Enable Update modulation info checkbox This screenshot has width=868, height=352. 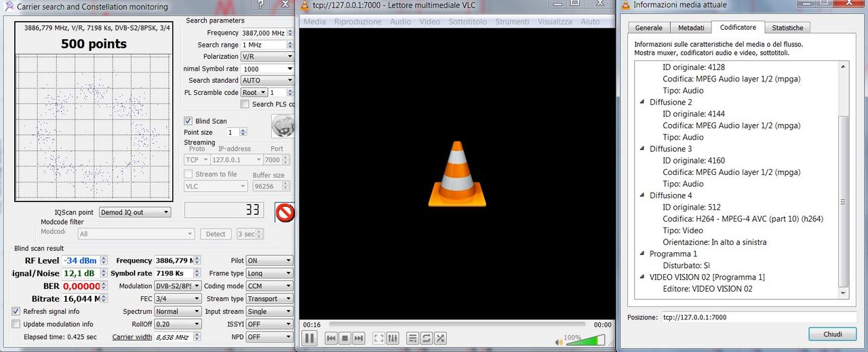point(16,324)
